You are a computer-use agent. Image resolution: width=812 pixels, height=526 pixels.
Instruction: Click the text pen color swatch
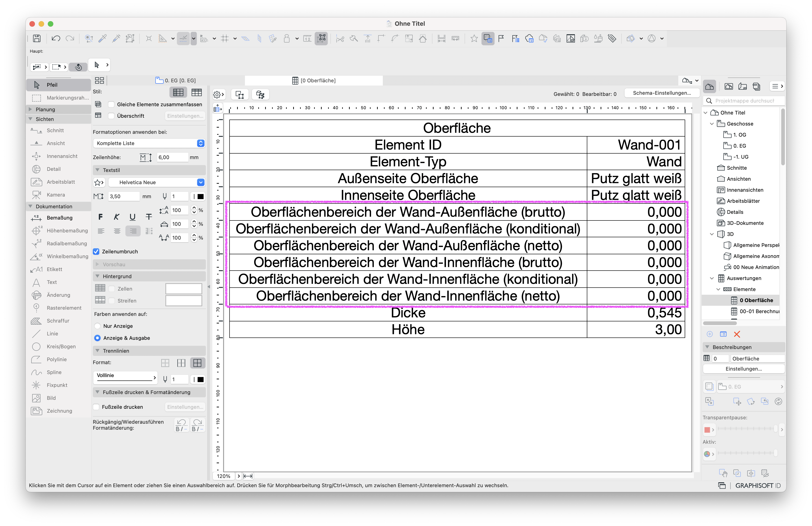click(x=198, y=196)
